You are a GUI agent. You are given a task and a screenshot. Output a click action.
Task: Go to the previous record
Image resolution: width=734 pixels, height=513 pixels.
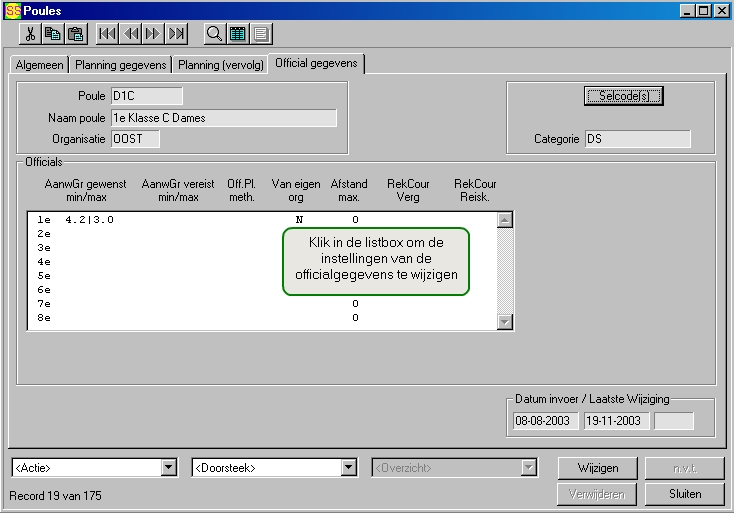(131, 34)
